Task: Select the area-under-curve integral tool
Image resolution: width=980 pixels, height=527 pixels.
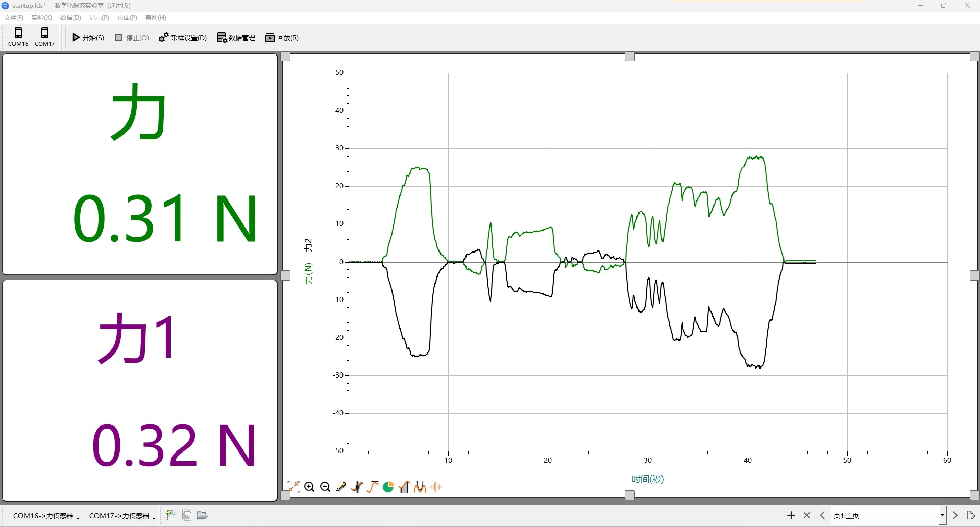Action: click(x=404, y=487)
